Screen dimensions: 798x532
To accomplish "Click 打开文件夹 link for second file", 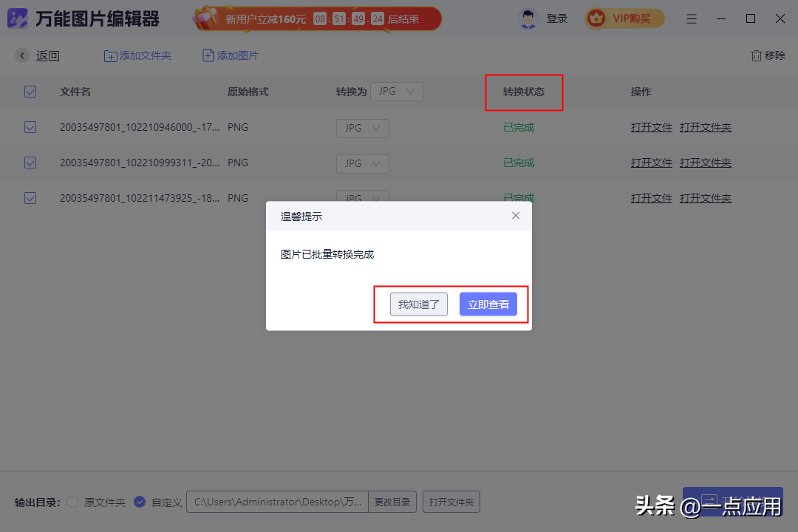I will pyautogui.click(x=705, y=163).
